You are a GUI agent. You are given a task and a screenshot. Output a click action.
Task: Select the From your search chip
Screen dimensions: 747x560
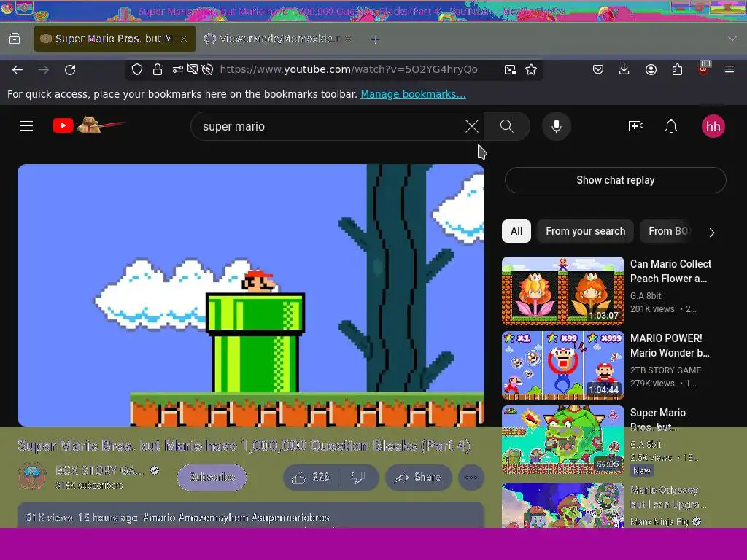(x=586, y=231)
